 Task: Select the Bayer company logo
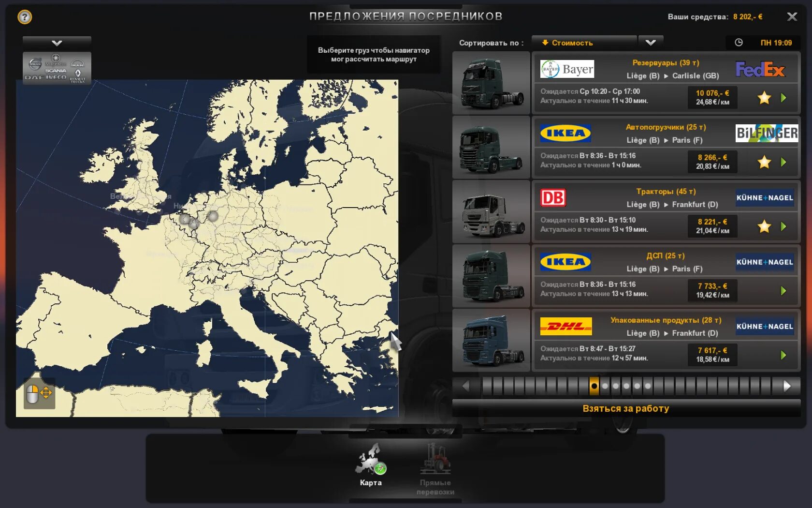(x=567, y=69)
